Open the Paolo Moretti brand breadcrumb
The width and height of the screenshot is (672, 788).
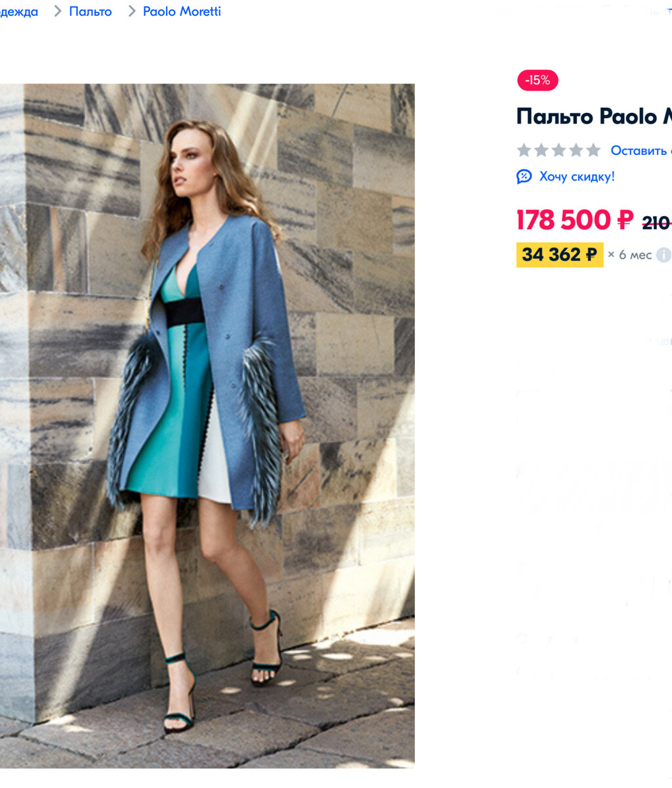click(182, 12)
